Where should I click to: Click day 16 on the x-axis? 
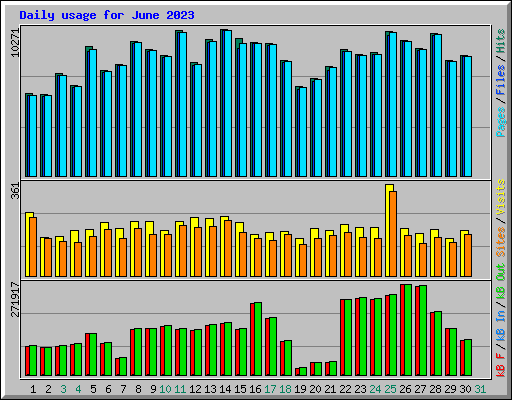tap(255, 389)
